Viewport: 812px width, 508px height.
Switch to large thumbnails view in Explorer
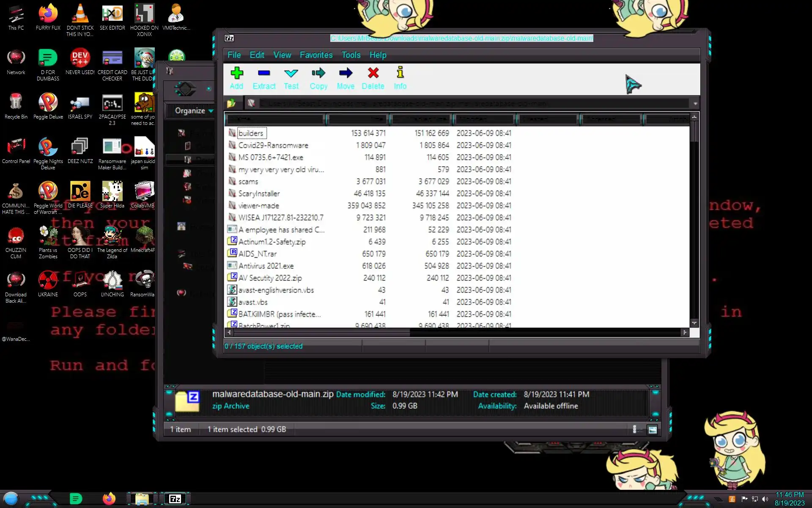(x=653, y=430)
